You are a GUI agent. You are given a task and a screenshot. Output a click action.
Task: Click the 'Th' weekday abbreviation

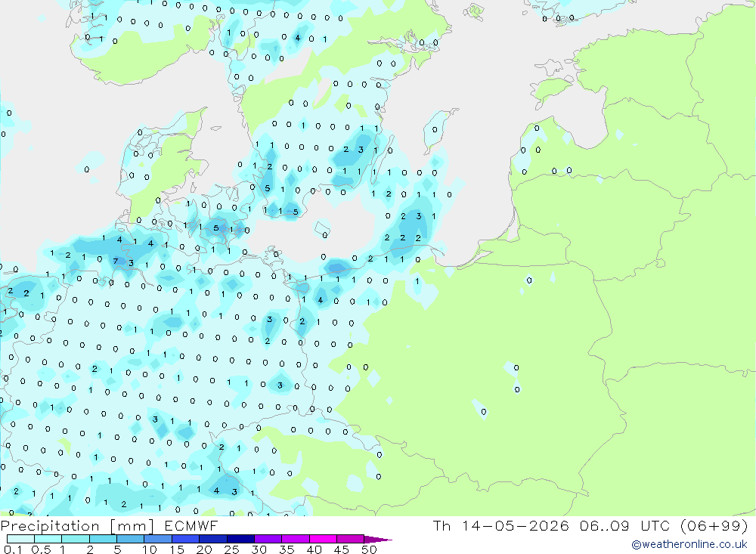(x=442, y=525)
